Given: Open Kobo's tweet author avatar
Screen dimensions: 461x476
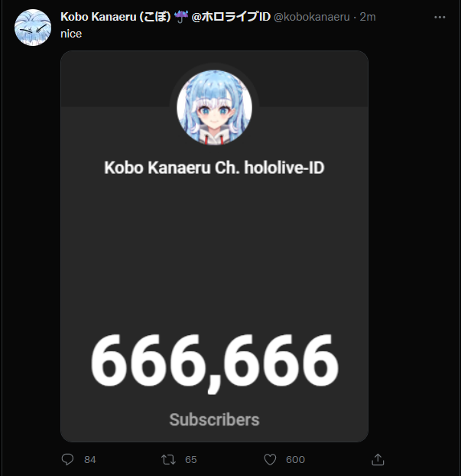Looking at the screenshot, I should point(33,28).
